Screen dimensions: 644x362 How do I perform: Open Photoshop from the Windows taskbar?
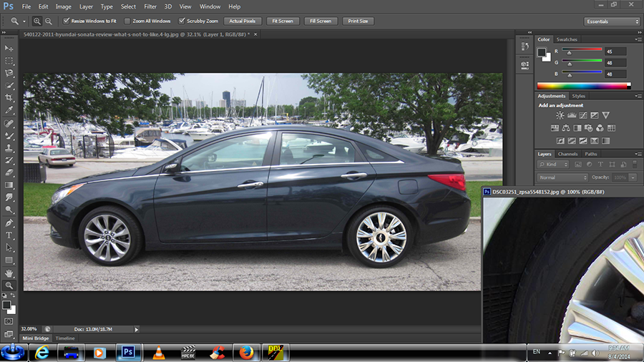click(129, 352)
